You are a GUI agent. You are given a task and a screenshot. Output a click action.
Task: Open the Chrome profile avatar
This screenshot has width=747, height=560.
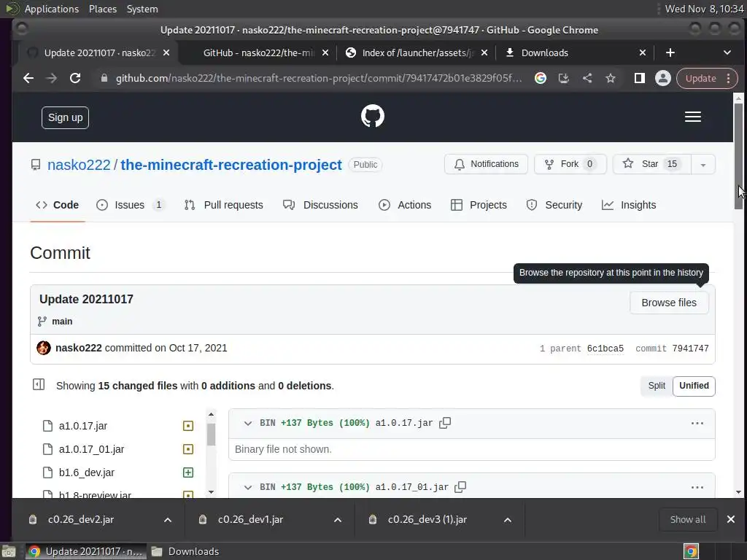coord(662,78)
